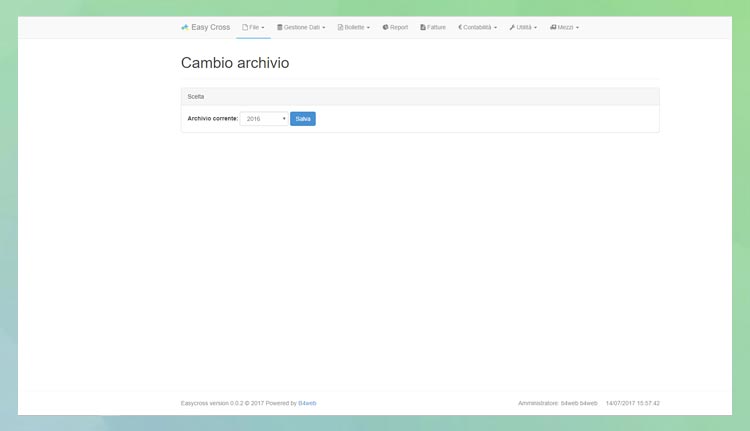This screenshot has width=750, height=431.
Task: Open the Bollette menu
Action: tap(353, 27)
